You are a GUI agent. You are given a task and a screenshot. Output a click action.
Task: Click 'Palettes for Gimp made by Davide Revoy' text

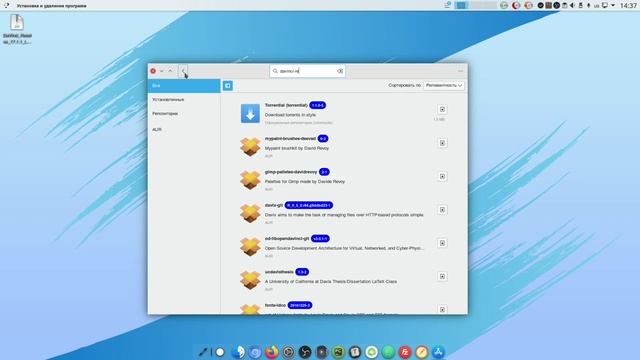point(305,182)
